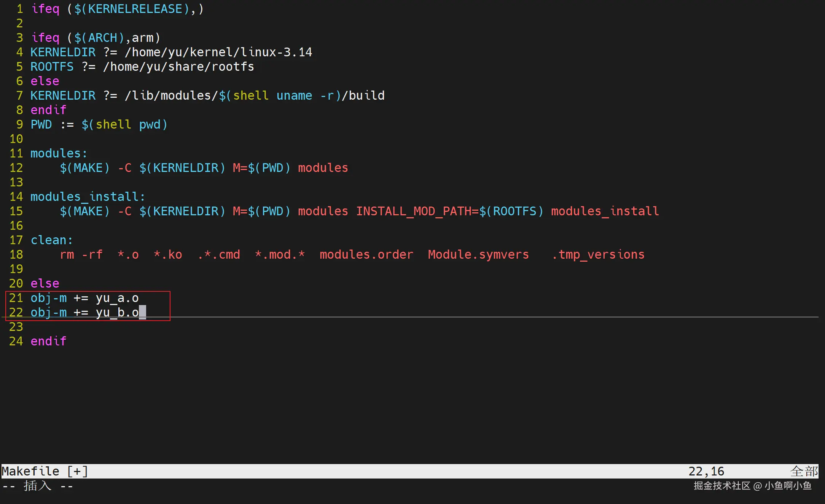Image resolution: width=825 pixels, height=504 pixels.
Task: Click the 'clean:' target label
Action: (51, 240)
